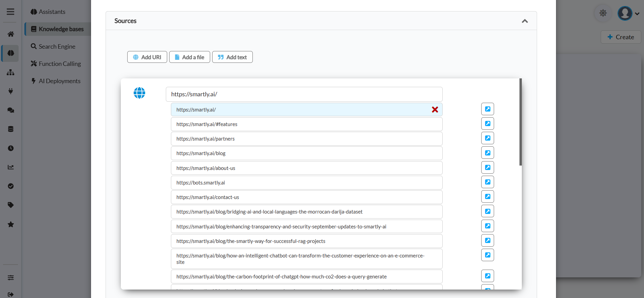Open external link icon for september-updates row
The image size is (644, 298).
point(488,226)
